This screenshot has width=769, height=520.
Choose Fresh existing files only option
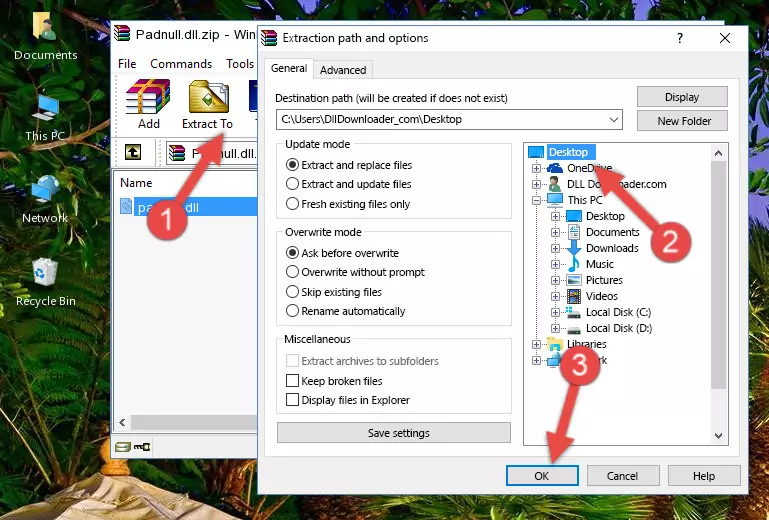[x=292, y=204]
